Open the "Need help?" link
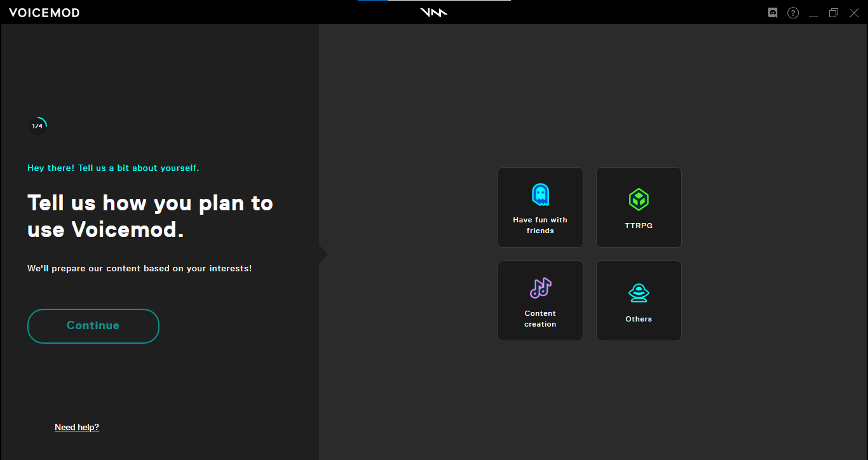This screenshot has width=868, height=460. click(x=77, y=427)
